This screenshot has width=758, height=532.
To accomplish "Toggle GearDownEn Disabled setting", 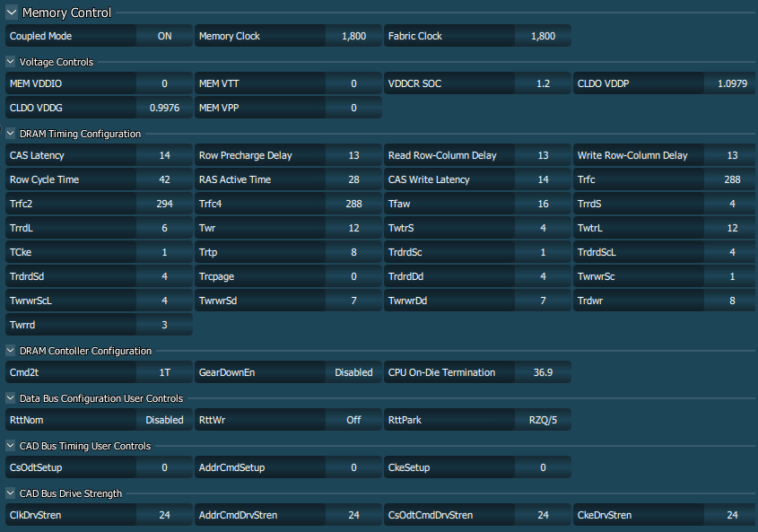I will click(x=353, y=372).
